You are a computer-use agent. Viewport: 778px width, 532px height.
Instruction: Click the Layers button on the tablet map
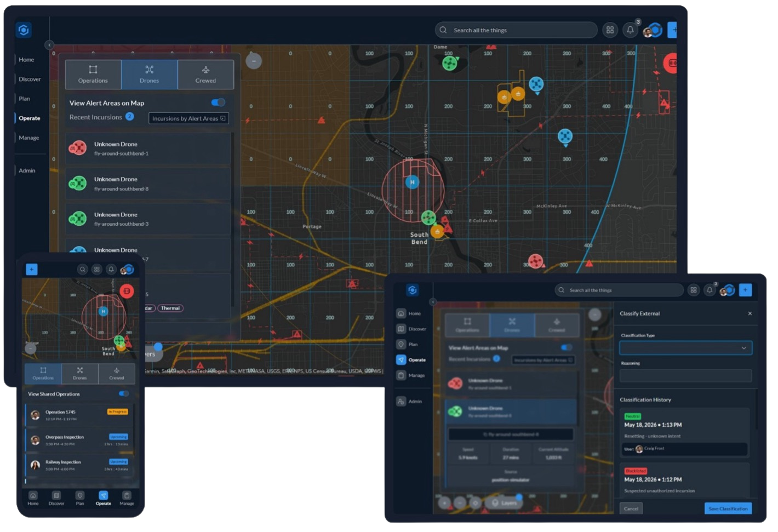504,502
